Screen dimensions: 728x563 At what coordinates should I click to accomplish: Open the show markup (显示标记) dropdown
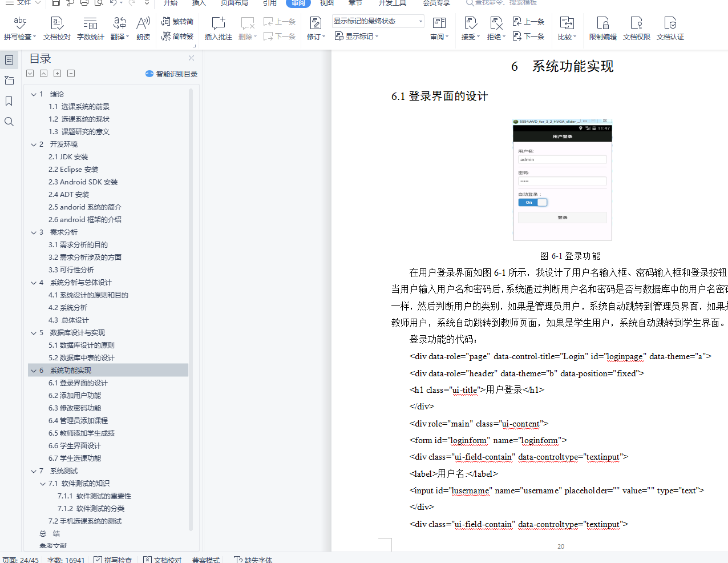click(x=357, y=36)
